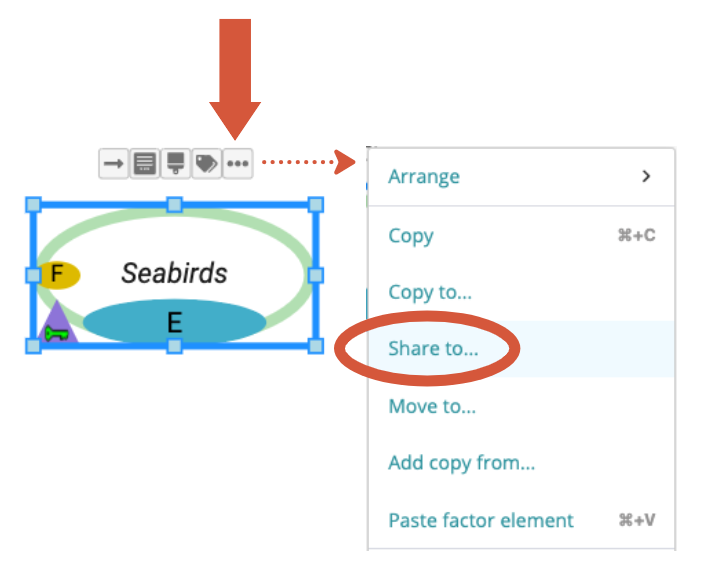Click Move to... in the menu
706x574 pixels.
click(x=432, y=406)
